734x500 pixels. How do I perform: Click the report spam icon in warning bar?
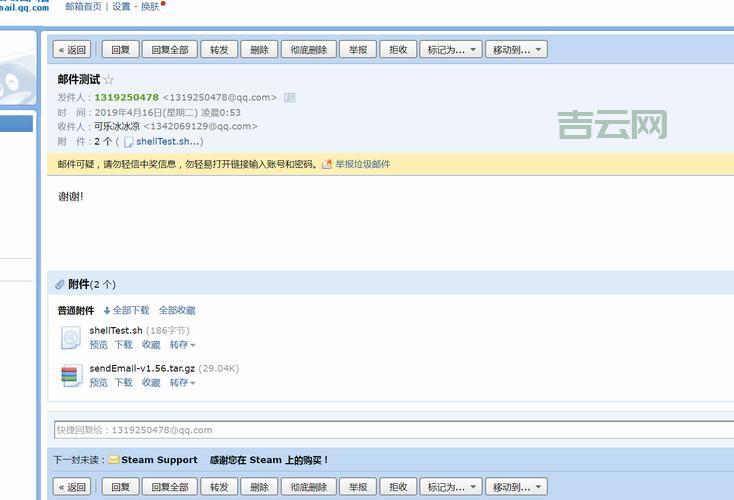click(327, 164)
